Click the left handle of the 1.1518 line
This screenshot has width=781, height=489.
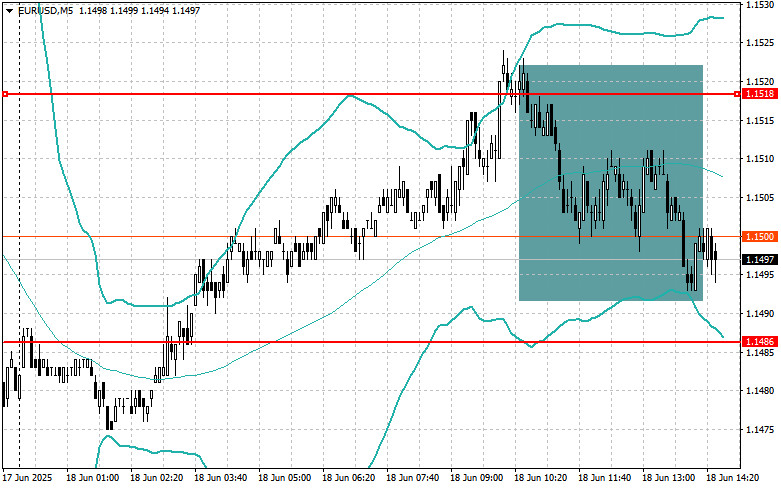click(5, 94)
